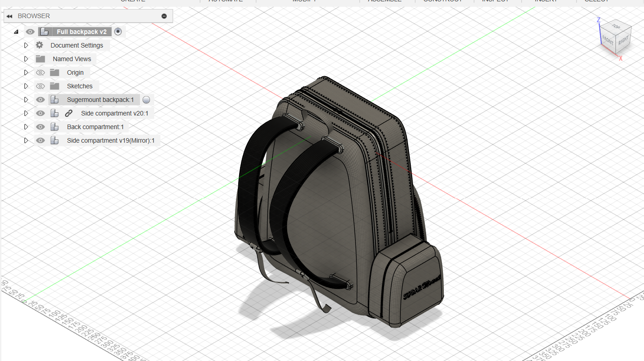Click the linked-reference chain icon for Side compartment v20

coord(69,113)
